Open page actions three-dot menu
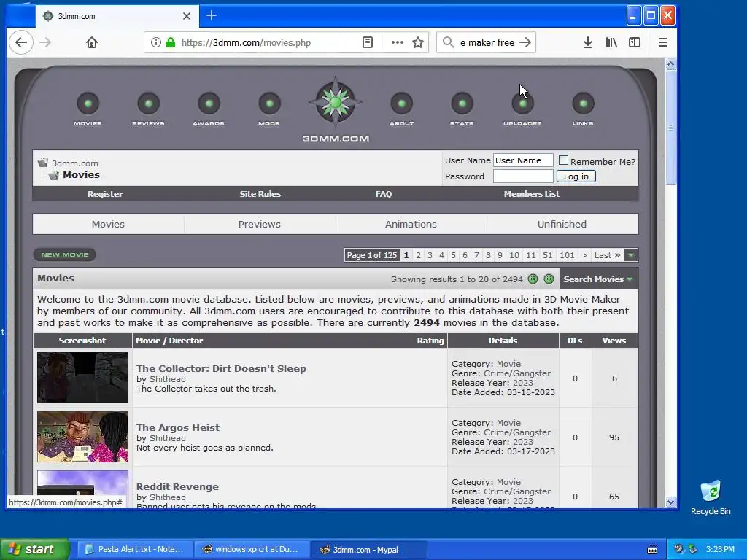 point(398,42)
